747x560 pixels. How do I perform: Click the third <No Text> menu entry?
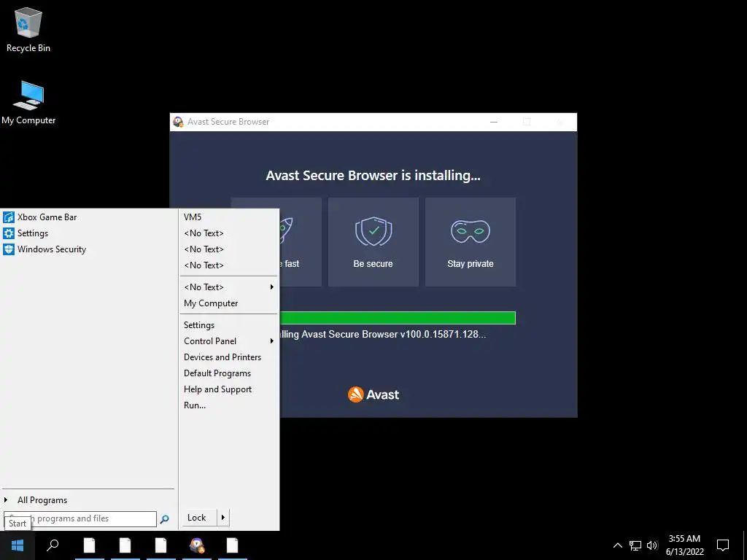[x=204, y=265]
